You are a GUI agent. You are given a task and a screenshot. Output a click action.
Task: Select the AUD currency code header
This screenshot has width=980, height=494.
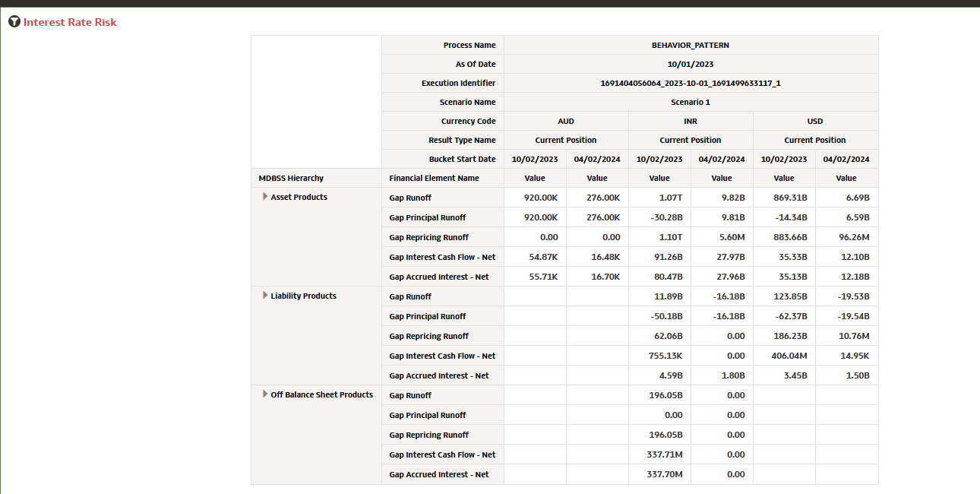pyautogui.click(x=566, y=122)
